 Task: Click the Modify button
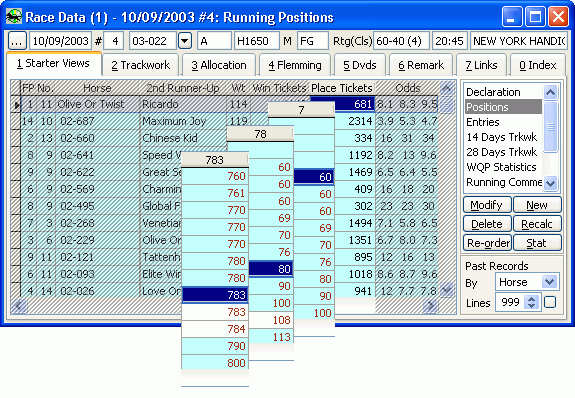tap(487, 205)
